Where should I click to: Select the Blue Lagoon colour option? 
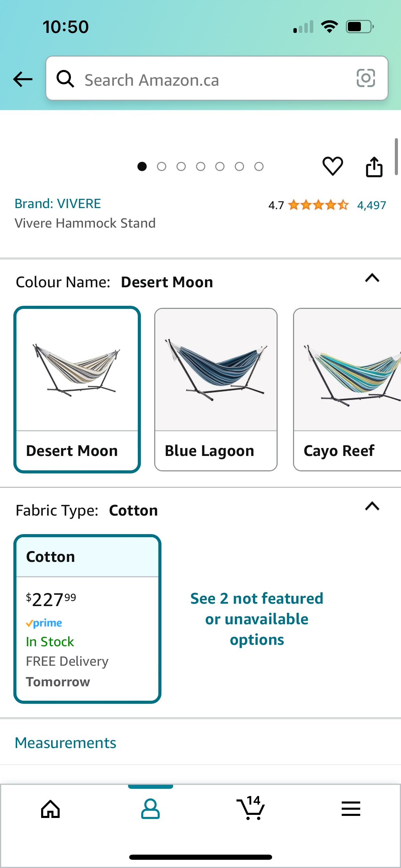click(215, 387)
